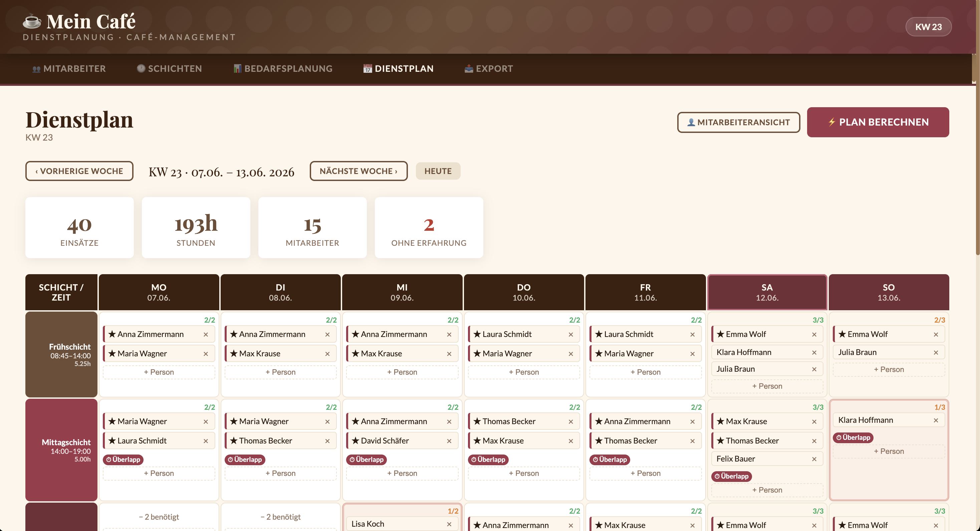Add person to Sunday Frühschicht

click(889, 369)
